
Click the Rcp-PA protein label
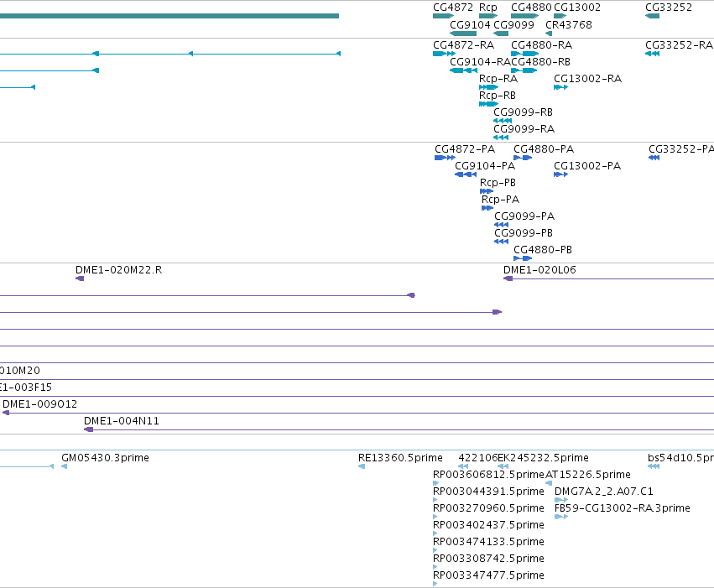click(500, 200)
